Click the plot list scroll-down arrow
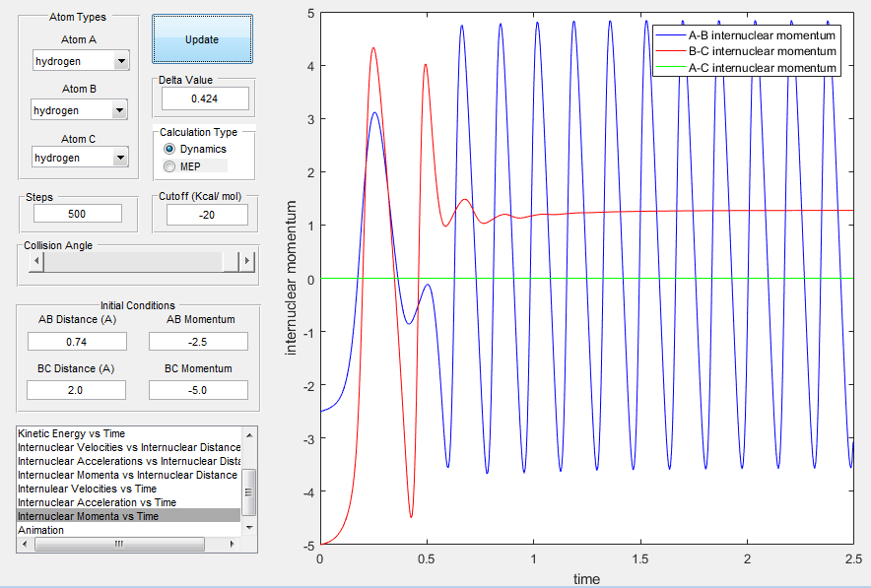This screenshot has height=588, width=871. (x=249, y=528)
